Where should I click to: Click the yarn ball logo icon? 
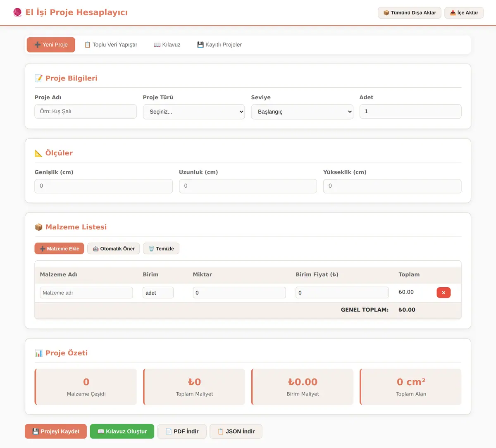click(17, 12)
